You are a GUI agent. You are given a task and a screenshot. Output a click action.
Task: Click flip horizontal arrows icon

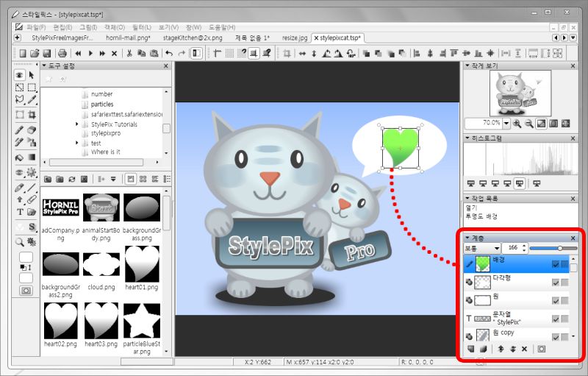302,53
